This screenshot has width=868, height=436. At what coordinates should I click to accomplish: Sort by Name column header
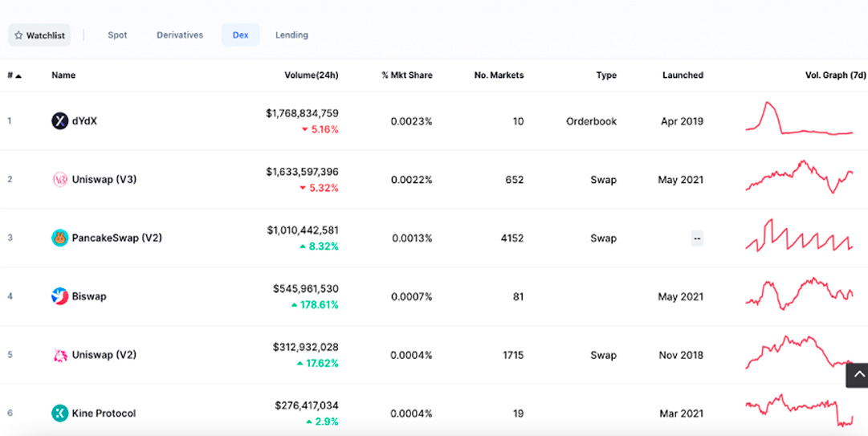tap(63, 75)
